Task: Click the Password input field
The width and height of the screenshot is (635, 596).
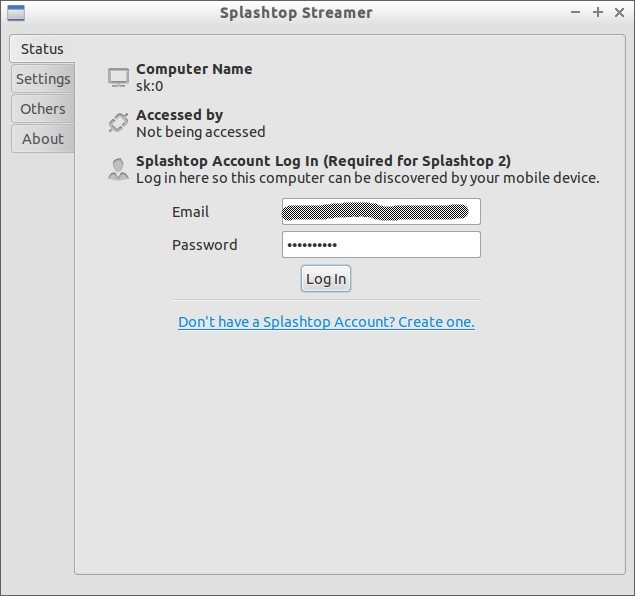Action: [x=381, y=245]
